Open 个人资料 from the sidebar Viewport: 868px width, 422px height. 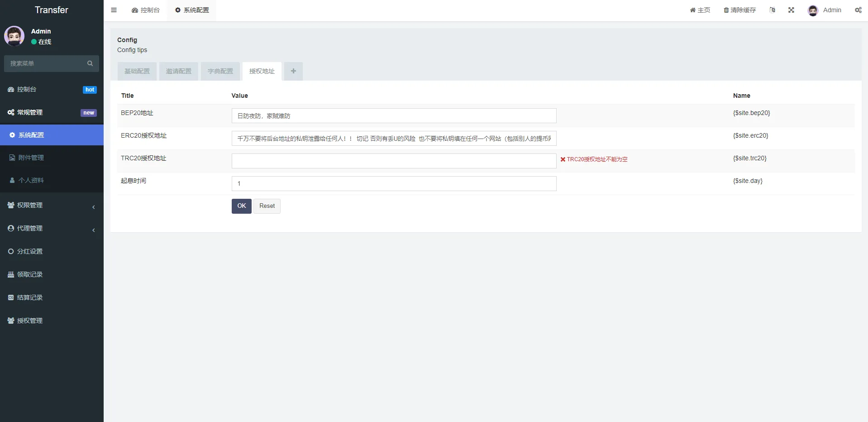coord(31,180)
